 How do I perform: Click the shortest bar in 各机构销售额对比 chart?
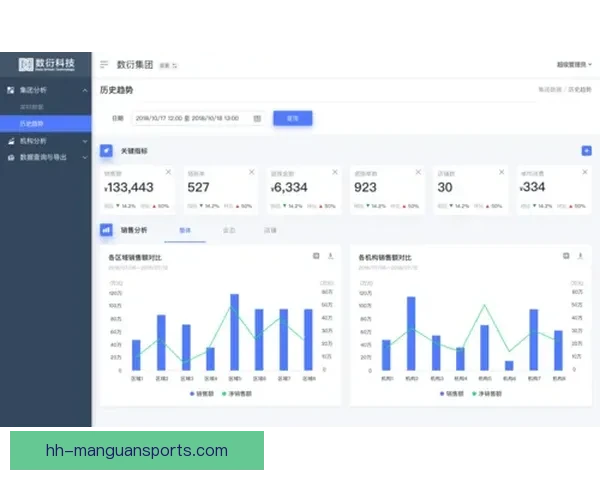click(x=509, y=366)
